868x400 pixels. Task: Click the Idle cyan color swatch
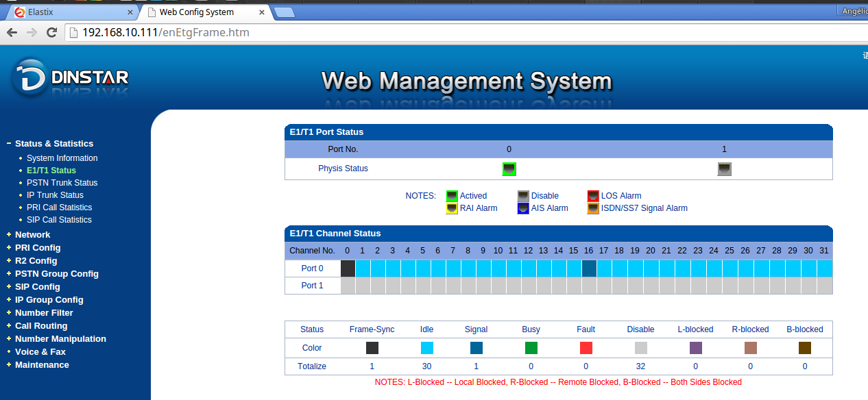point(426,348)
